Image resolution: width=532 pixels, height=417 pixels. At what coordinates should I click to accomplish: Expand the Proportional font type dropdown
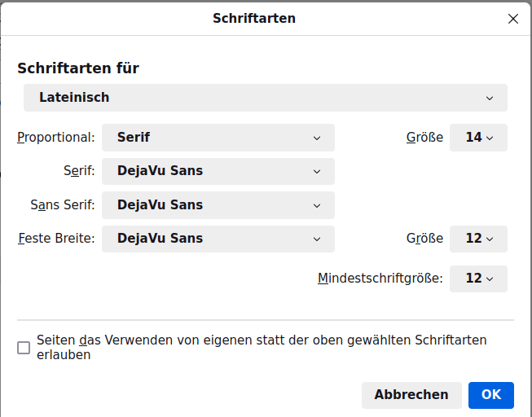[x=218, y=138]
